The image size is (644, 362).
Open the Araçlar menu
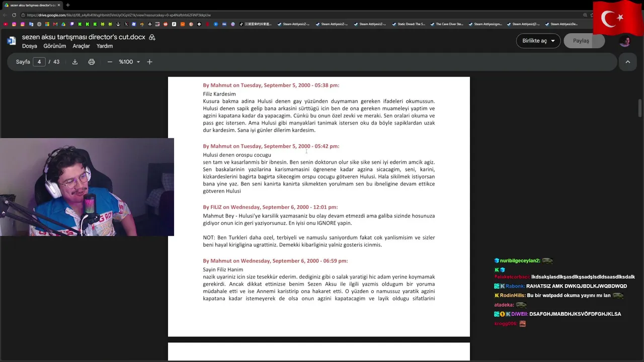81,46
